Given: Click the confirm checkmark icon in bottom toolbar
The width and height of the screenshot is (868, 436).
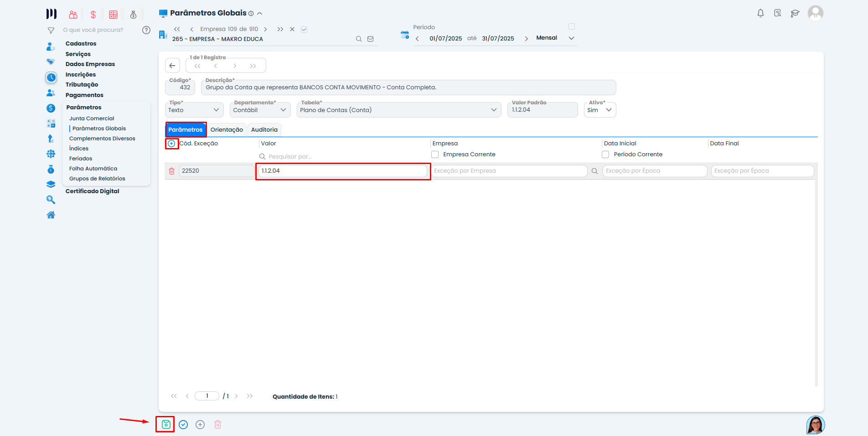Looking at the screenshot, I should (183, 425).
